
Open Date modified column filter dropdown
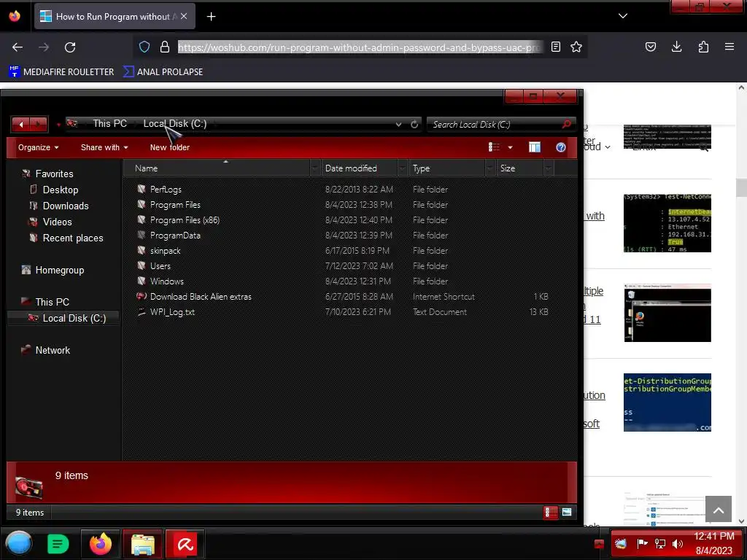click(x=403, y=168)
